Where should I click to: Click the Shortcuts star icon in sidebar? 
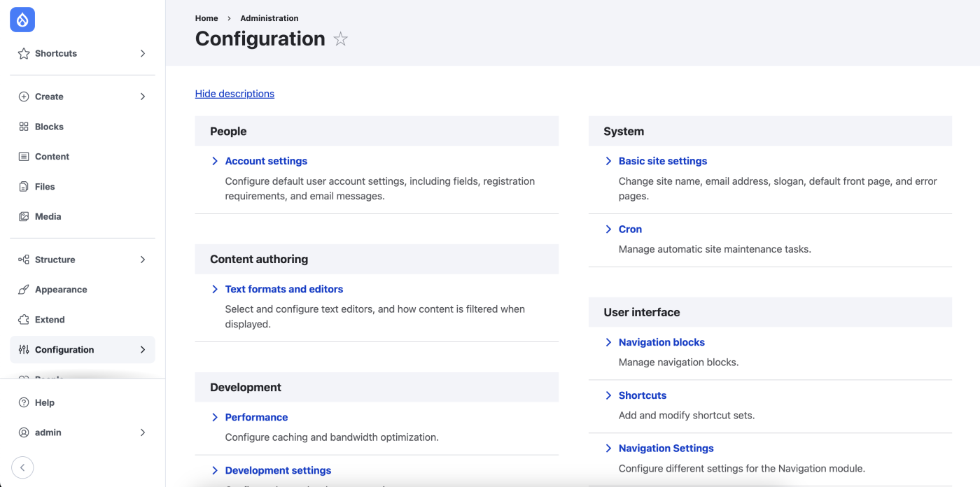click(24, 54)
